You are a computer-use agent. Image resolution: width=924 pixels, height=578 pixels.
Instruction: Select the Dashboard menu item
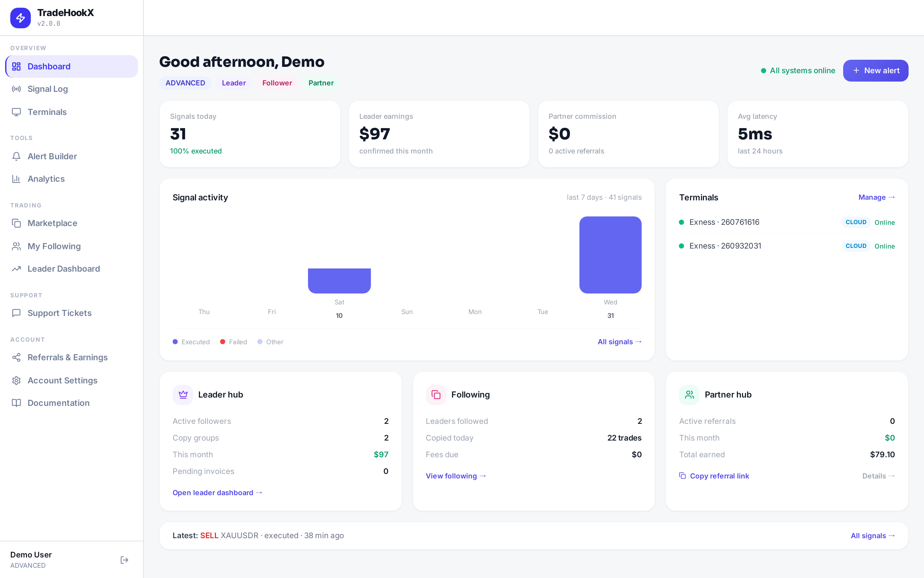pyautogui.click(x=72, y=66)
